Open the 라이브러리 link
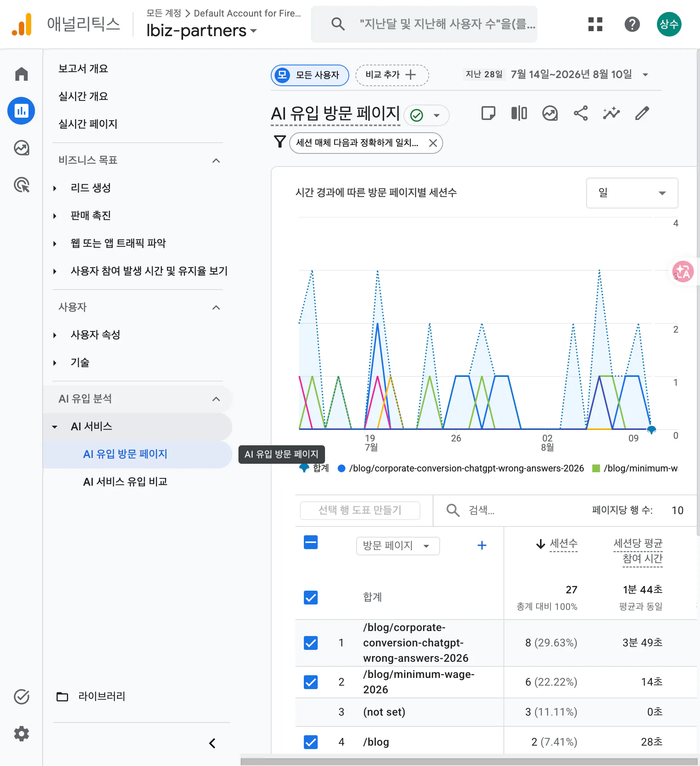Image resolution: width=700 pixels, height=766 pixels. click(x=102, y=696)
